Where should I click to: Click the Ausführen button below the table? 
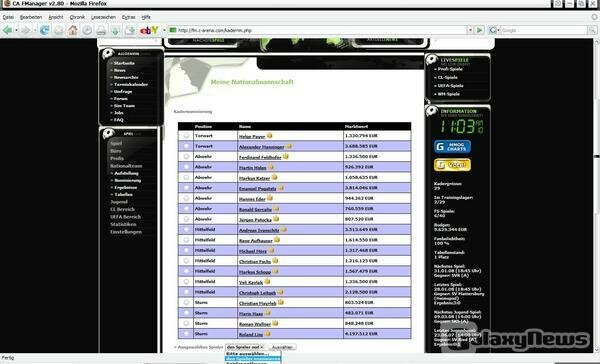282,347
